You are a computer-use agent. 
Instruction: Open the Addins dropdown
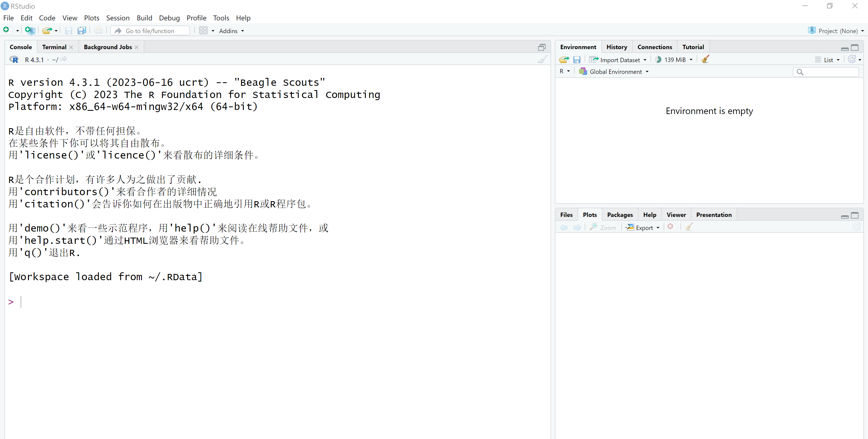231,31
